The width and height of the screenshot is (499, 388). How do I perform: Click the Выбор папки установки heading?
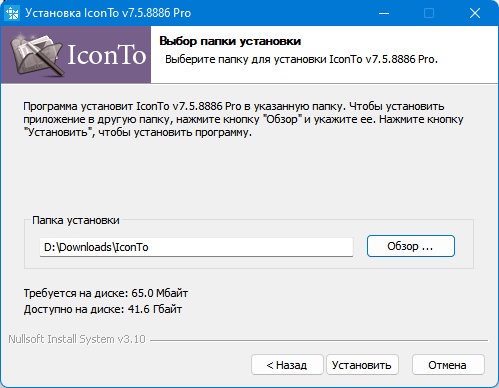230,41
